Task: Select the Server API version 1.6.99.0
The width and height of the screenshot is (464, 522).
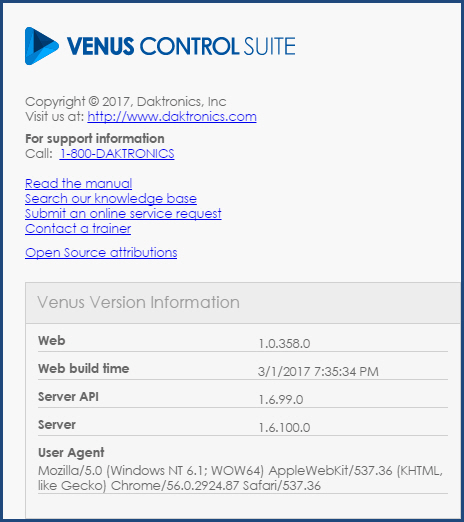Action: pos(281,400)
